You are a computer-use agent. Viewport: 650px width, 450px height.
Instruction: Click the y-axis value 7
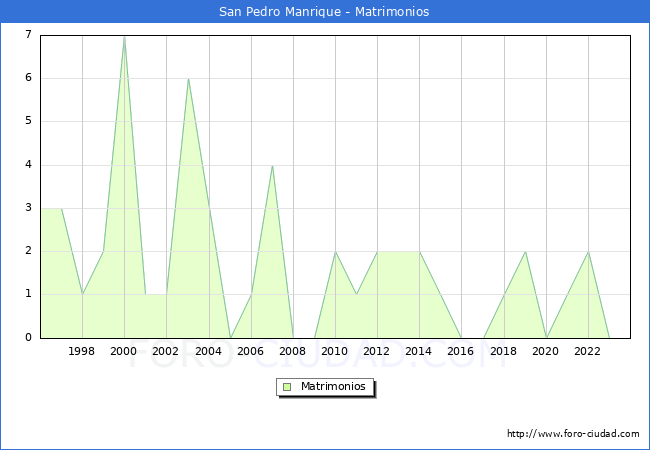28,34
